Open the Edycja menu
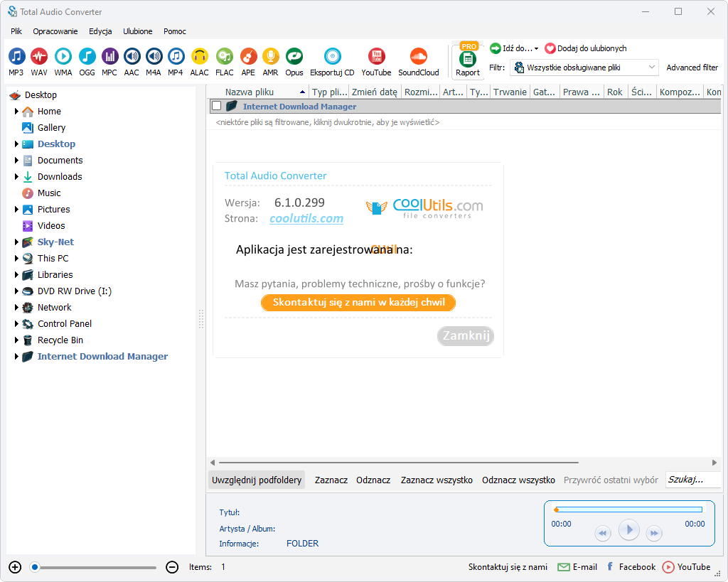This screenshot has height=582, width=728. coord(100,31)
